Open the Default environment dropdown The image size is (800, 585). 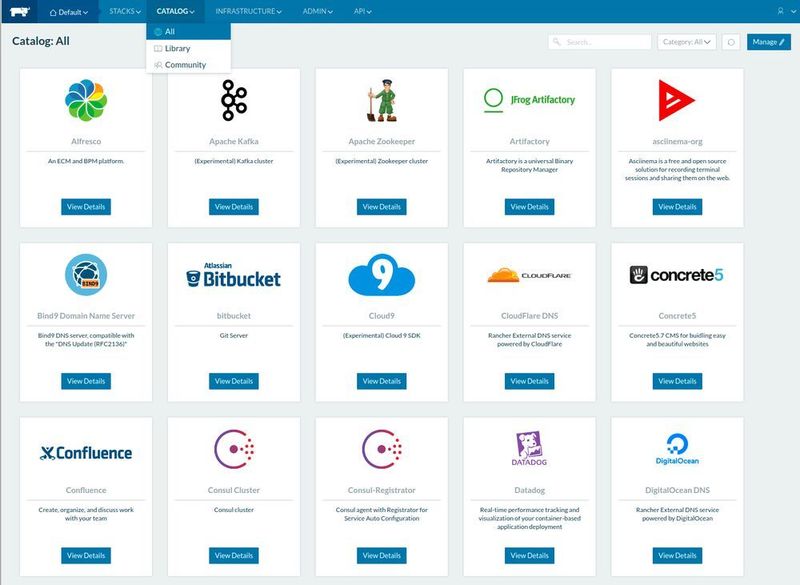tap(68, 12)
